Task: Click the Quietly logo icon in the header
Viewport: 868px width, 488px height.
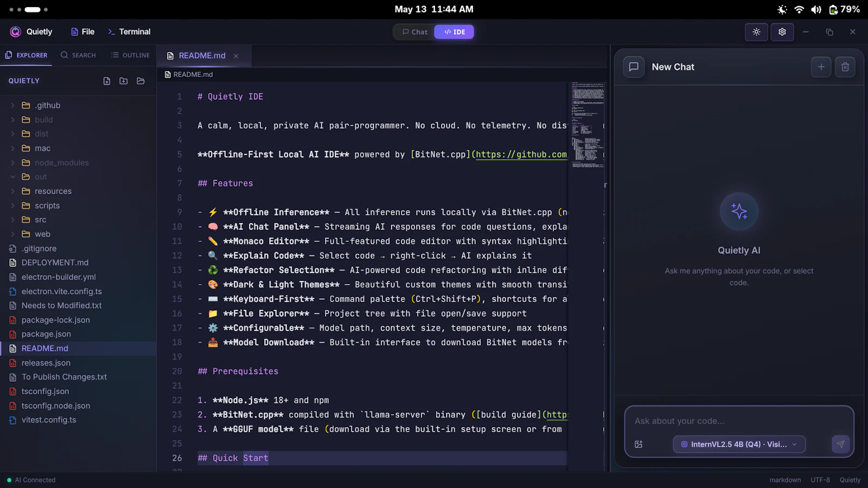Action: pyautogui.click(x=15, y=32)
